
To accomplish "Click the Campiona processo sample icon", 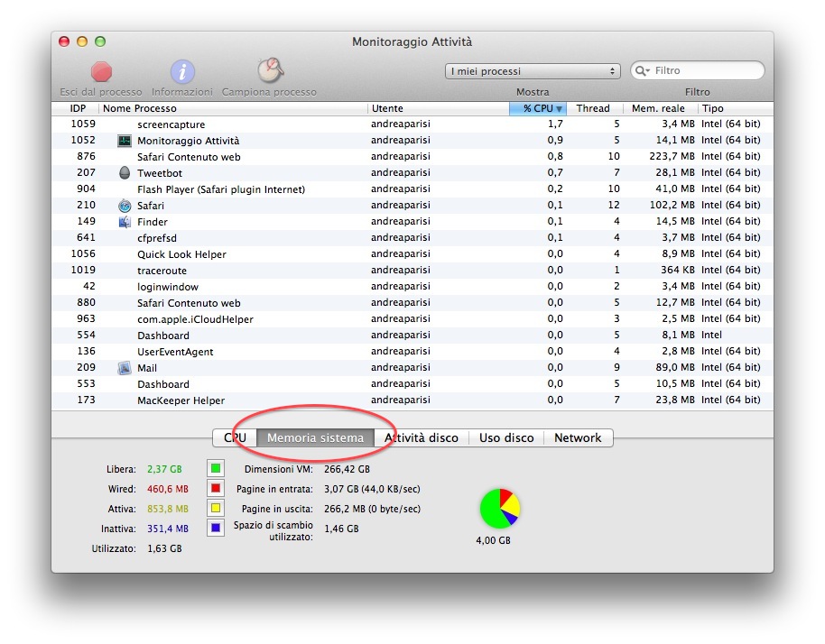I will tap(271, 70).
